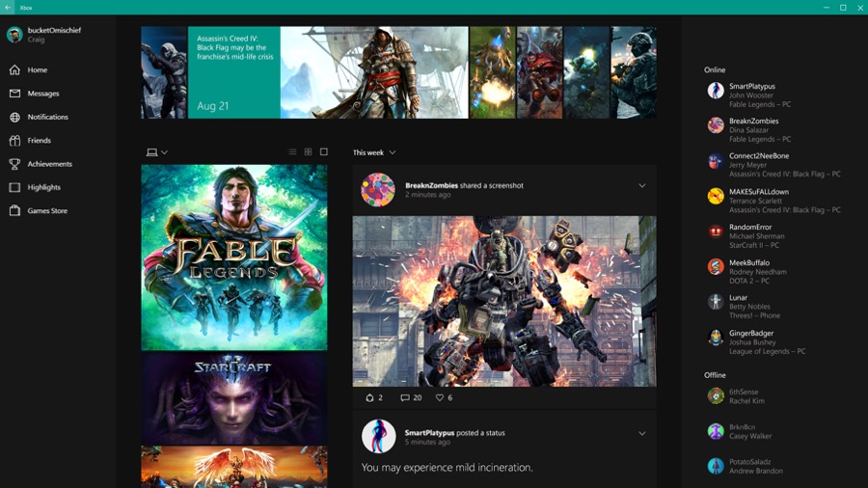Click the Highlights square icon
The image size is (868, 488).
click(x=14, y=187)
